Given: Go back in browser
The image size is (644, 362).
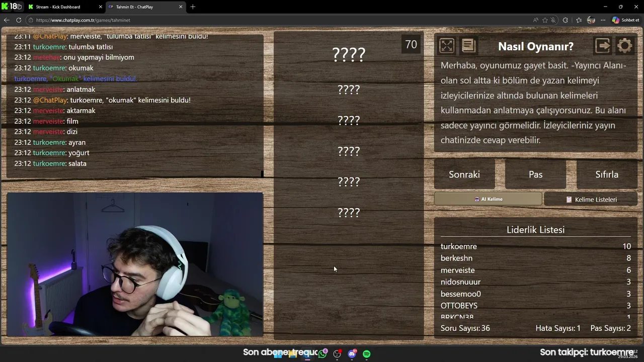Looking at the screenshot, I should pos(7,20).
